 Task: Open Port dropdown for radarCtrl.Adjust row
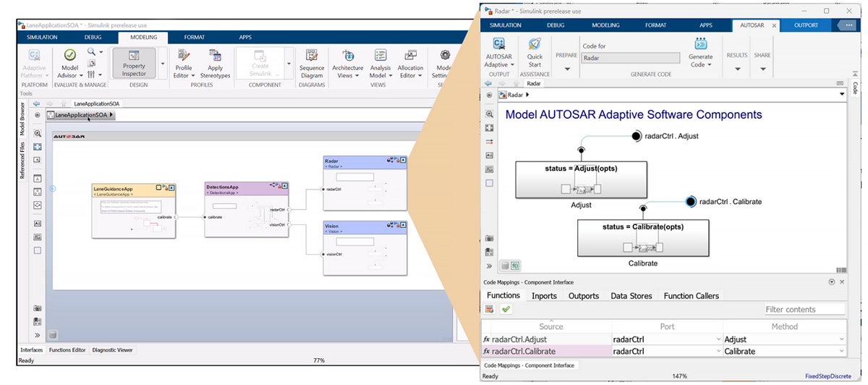click(x=718, y=339)
